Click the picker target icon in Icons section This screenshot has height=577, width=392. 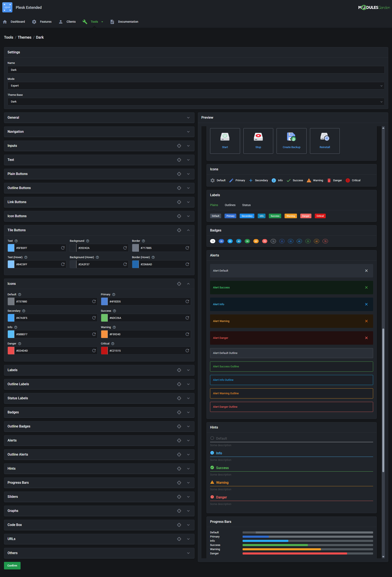click(x=179, y=284)
